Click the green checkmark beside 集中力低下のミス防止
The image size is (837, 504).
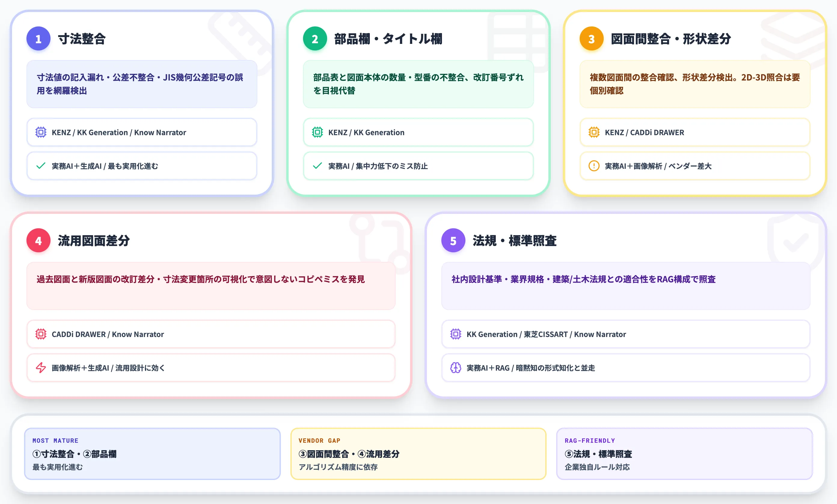pyautogui.click(x=317, y=165)
